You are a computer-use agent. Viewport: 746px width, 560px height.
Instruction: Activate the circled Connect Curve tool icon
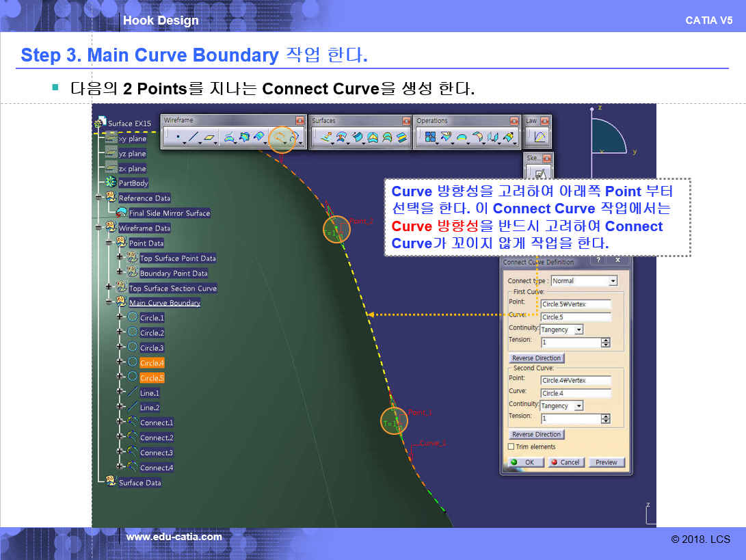(x=280, y=137)
